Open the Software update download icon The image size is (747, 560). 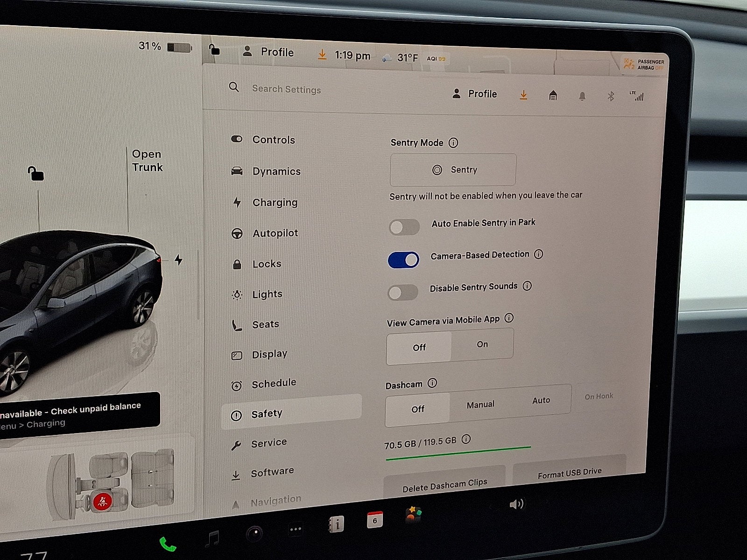[524, 95]
